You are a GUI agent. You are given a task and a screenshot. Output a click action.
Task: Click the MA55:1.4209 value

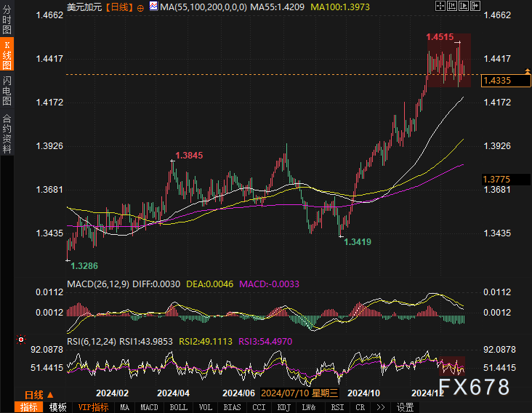point(277,7)
